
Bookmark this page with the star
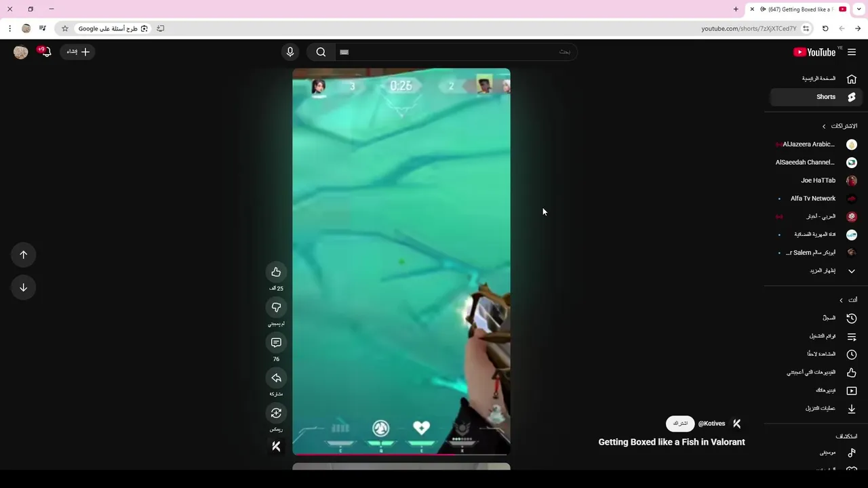tap(65, 28)
